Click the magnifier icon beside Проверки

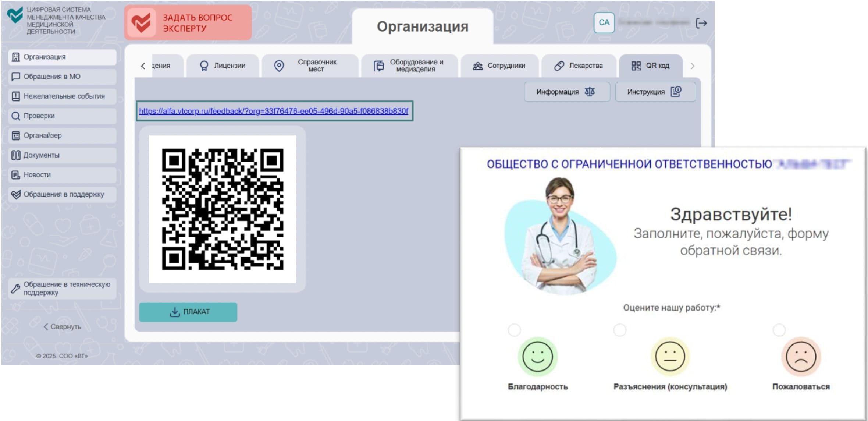[x=16, y=116]
